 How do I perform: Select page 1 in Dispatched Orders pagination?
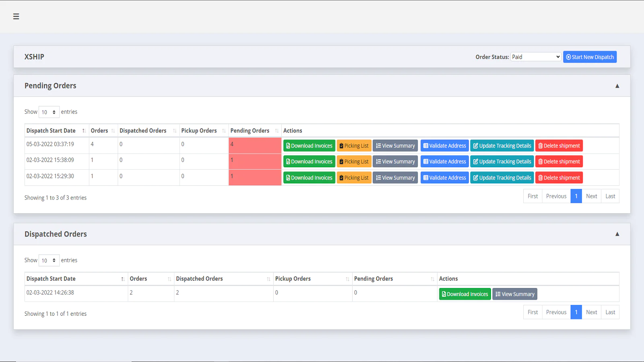coord(576,312)
